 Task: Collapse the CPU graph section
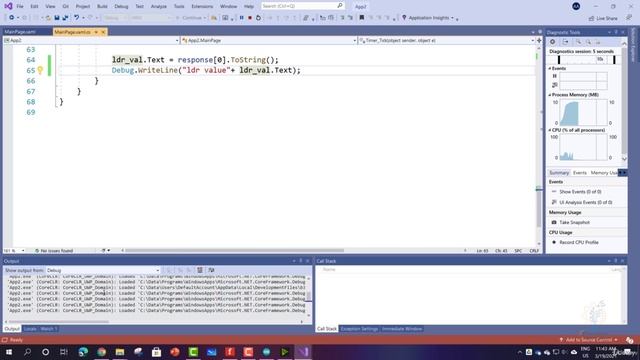550,130
